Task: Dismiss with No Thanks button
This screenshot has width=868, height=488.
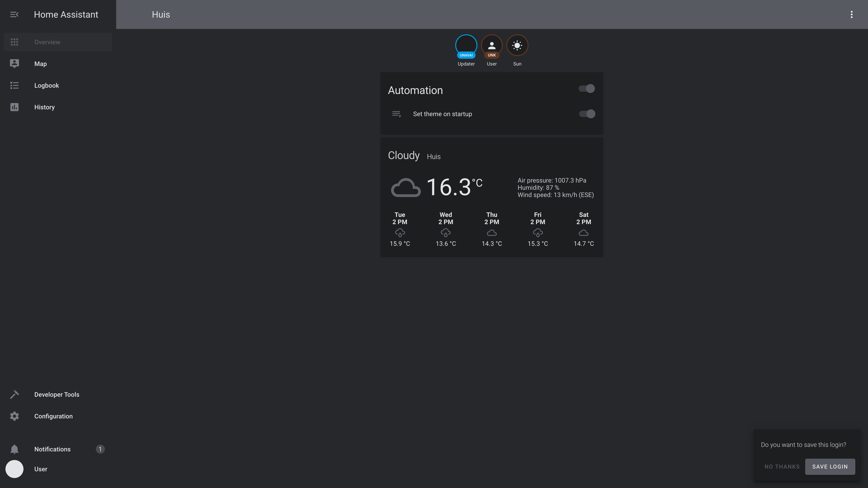Action: 782,467
